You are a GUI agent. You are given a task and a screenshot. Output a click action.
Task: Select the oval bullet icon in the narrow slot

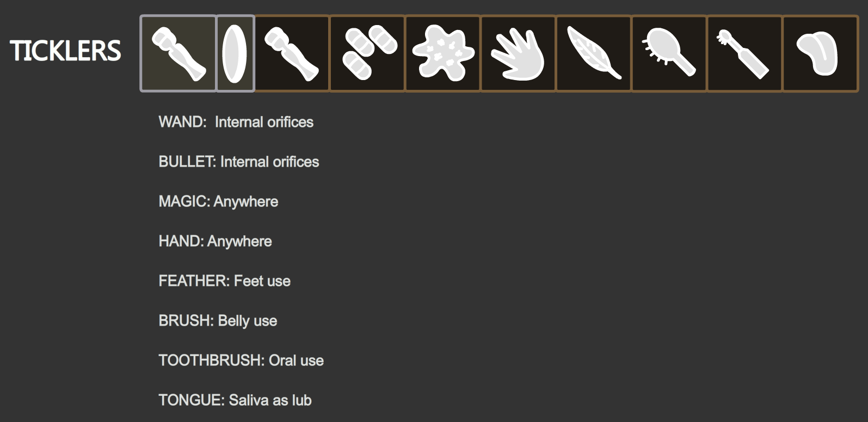[x=235, y=53]
